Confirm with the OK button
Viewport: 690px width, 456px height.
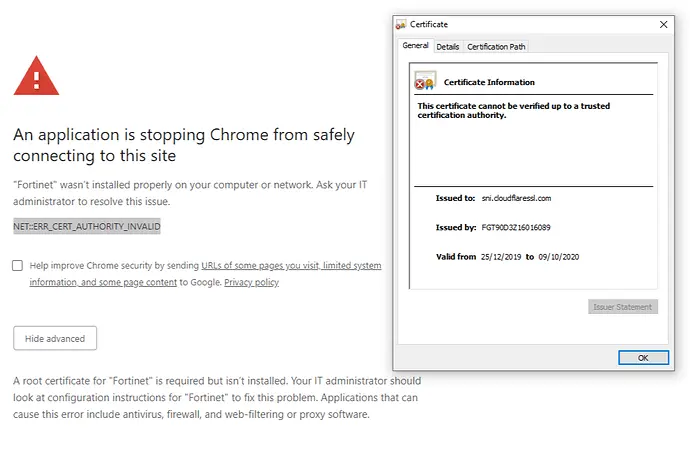pyautogui.click(x=643, y=357)
